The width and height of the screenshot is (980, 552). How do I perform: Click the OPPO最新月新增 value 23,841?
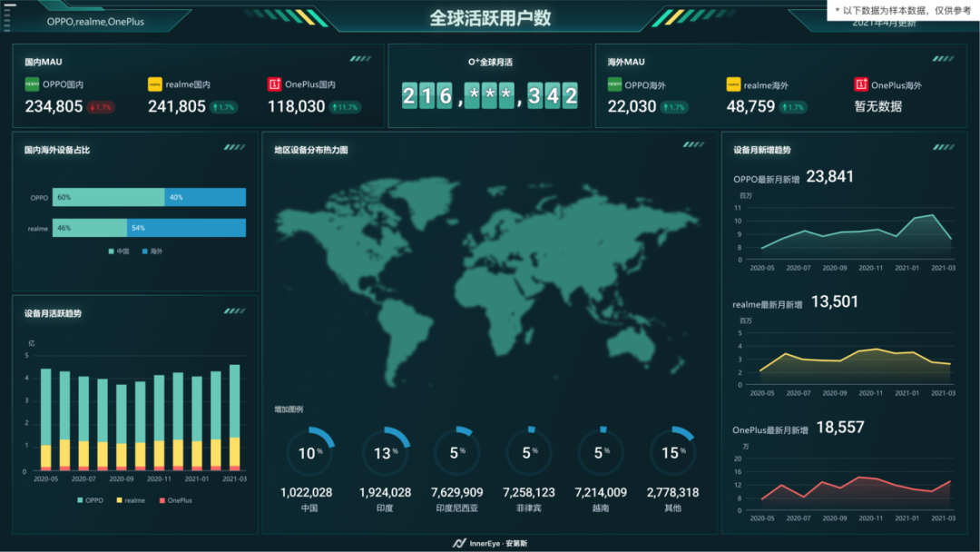click(830, 177)
